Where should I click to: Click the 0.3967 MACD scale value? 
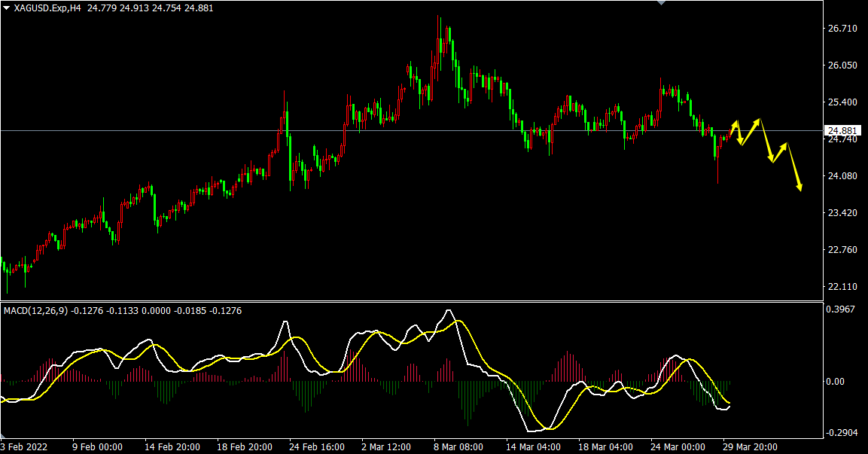[842, 309]
